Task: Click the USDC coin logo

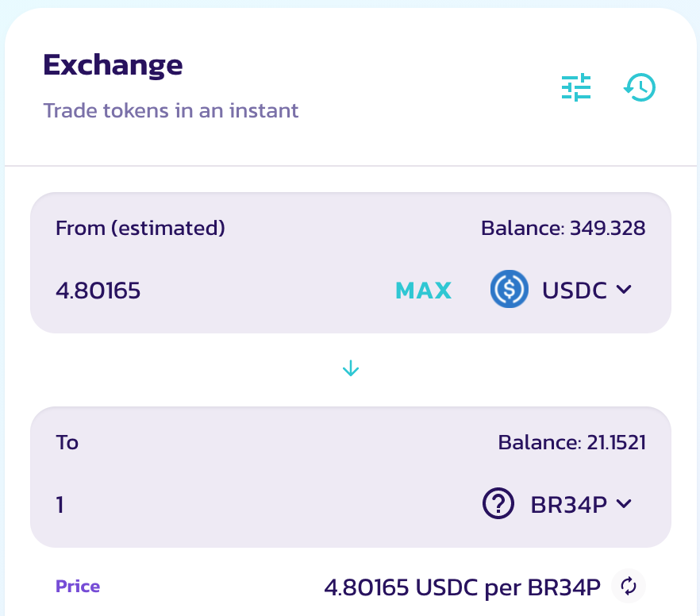Action: coord(509,290)
